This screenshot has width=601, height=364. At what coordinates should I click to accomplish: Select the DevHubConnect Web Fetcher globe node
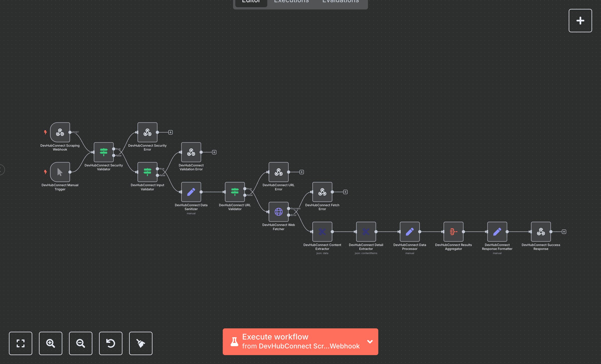[278, 212]
